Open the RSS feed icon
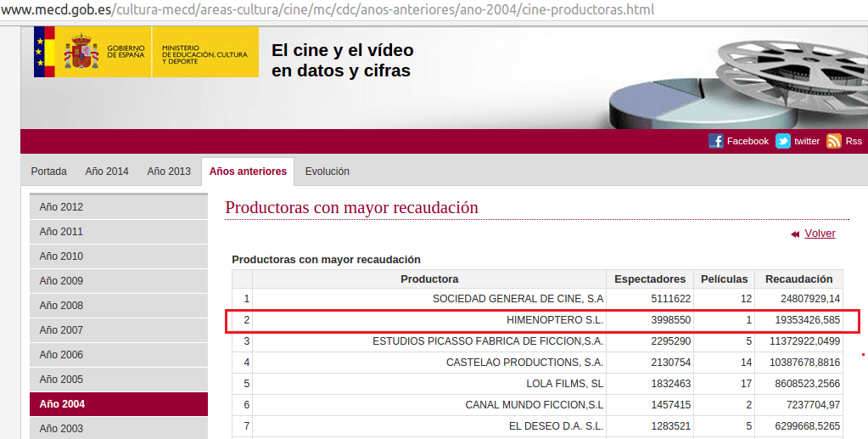 (834, 141)
